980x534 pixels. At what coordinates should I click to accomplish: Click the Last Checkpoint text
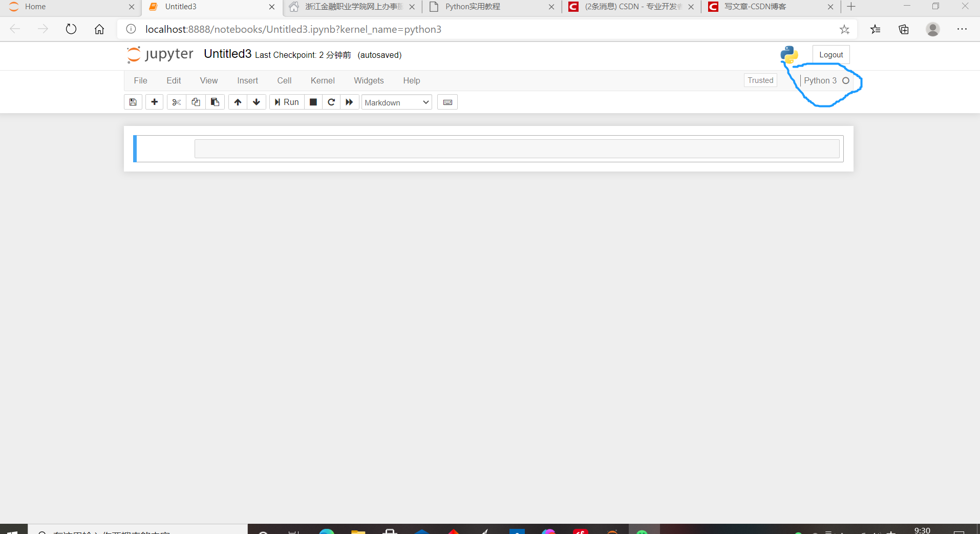pos(303,55)
